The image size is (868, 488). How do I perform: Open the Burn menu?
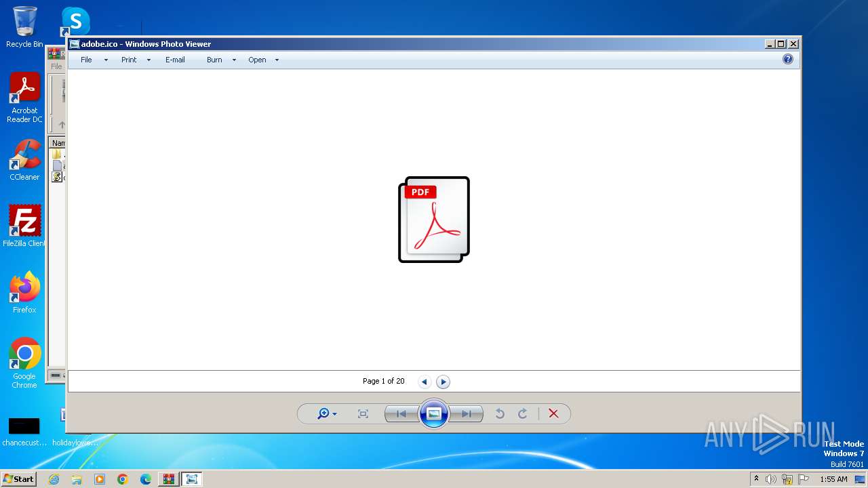click(x=214, y=60)
